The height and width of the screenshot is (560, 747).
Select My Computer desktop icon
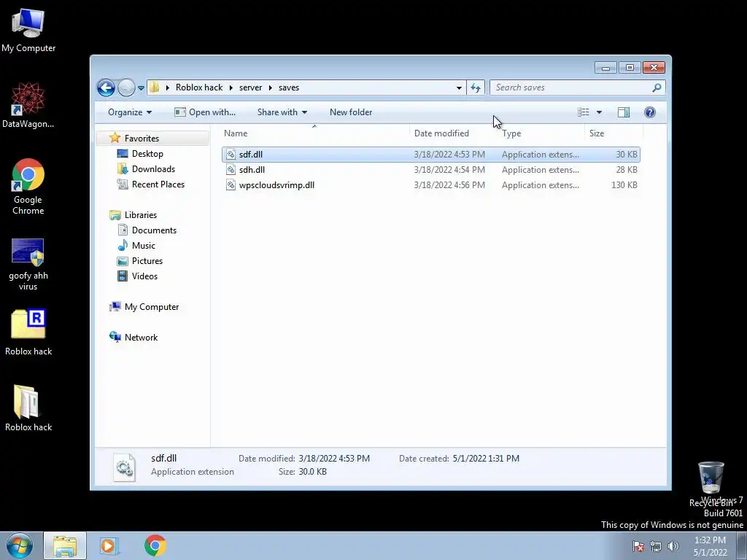[x=28, y=29]
